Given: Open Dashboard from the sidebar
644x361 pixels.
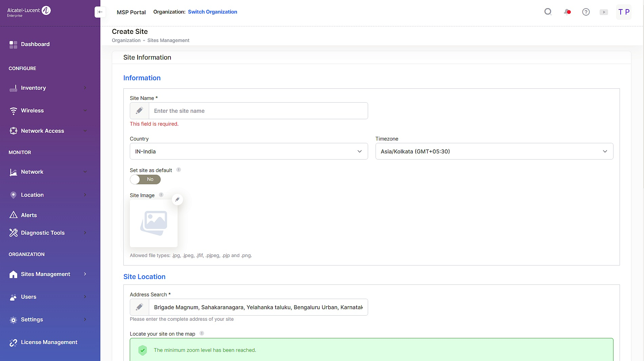Looking at the screenshot, I should coord(35,44).
